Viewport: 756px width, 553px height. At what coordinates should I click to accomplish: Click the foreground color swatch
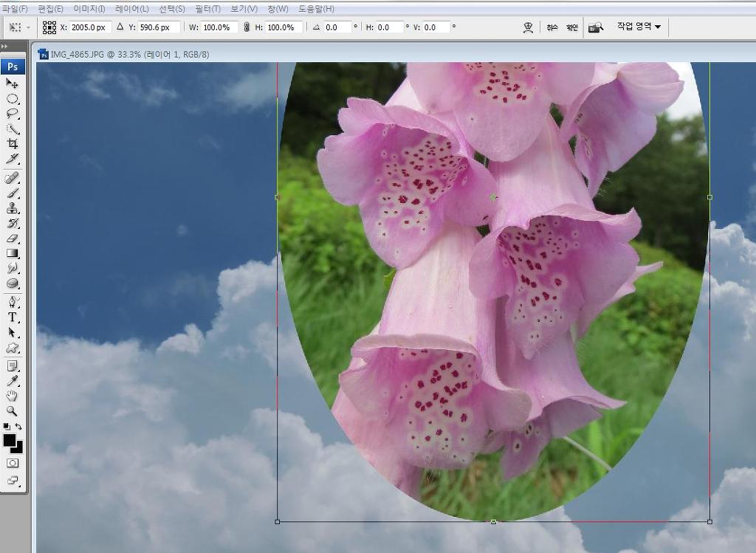pos(10,440)
